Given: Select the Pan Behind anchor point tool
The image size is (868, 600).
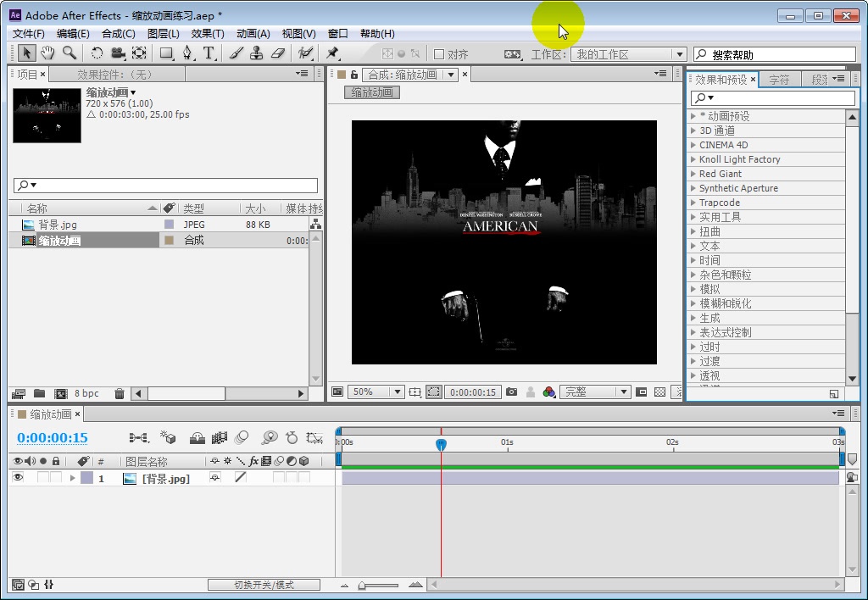Looking at the screenshot, I should coord(139,53).
